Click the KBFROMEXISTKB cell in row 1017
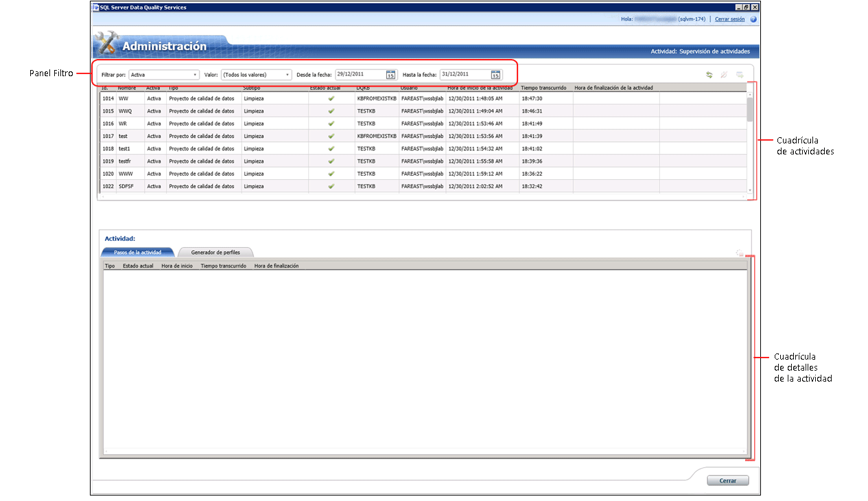 click(377, 136)
